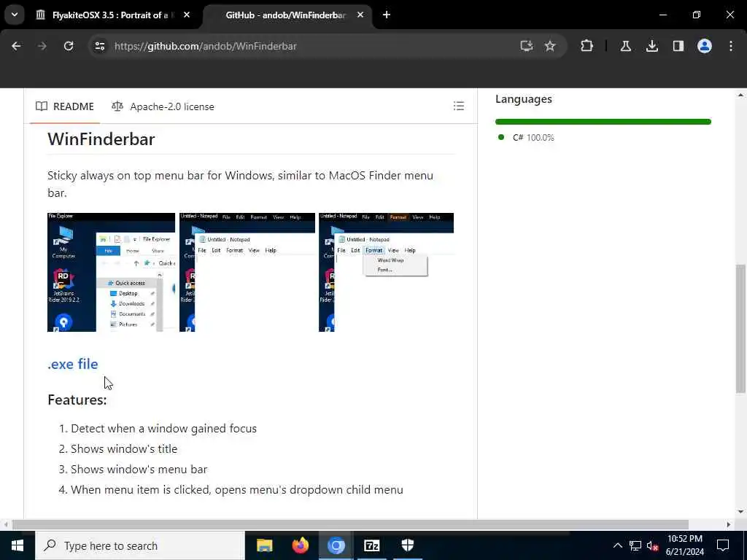Follow the .exe file link

point(73,364)
